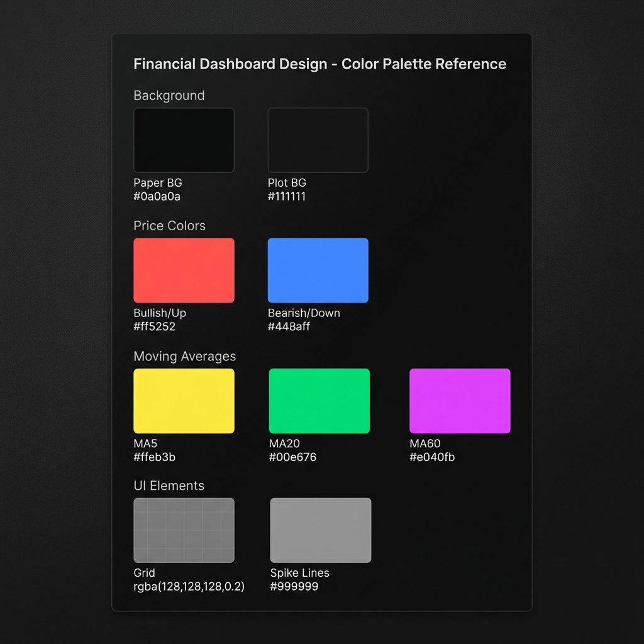644x644 pixels.
Task: Select the yellow MA5 swatch
Action: pos(184,401)
